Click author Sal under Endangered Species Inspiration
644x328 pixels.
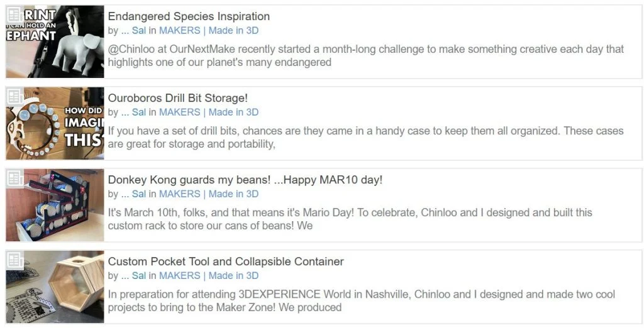pyautogui.click(x=139, y=30)
